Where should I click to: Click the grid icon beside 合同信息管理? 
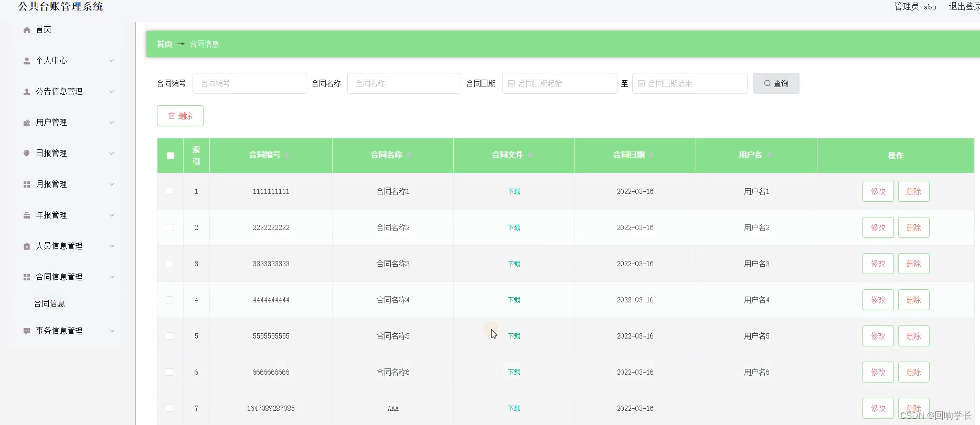pos(27,277)
